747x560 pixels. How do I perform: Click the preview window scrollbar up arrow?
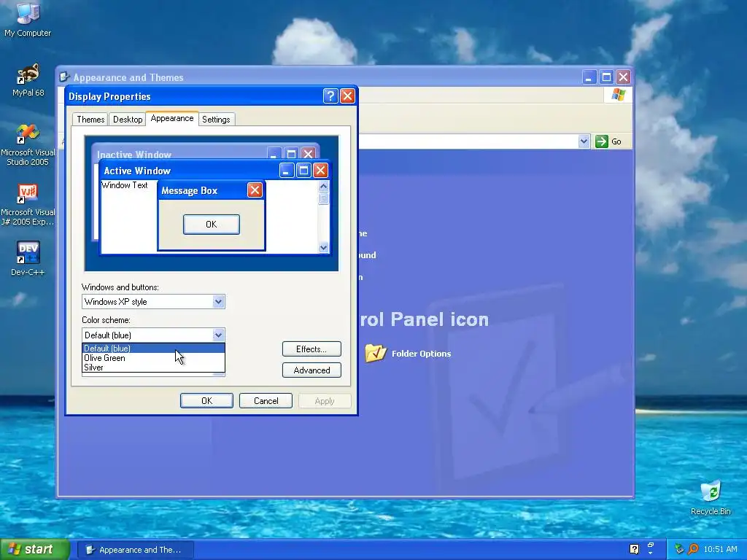coord(323,186)
